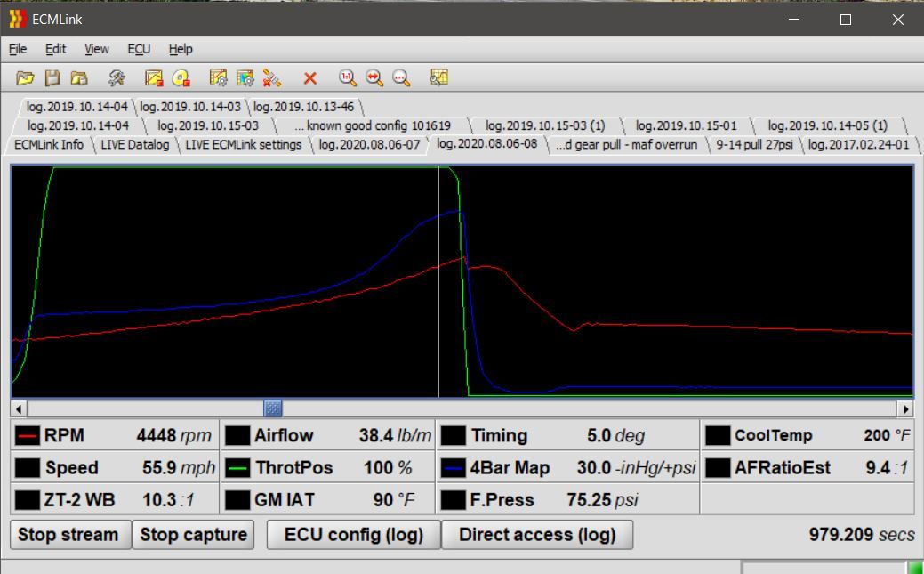Image resolution: width=924 pixels, height=574 pixels.
Task: Open Direct access (log)
Action: (x=537, y=535)
